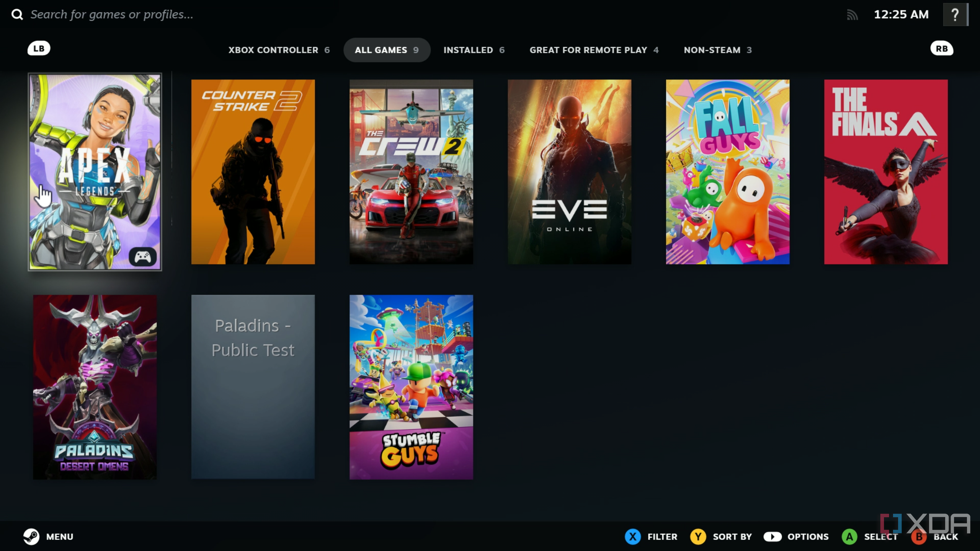Toggle Non-Steam games filter
The height and width of the screenshot is (551, 980).
[716, 50]
